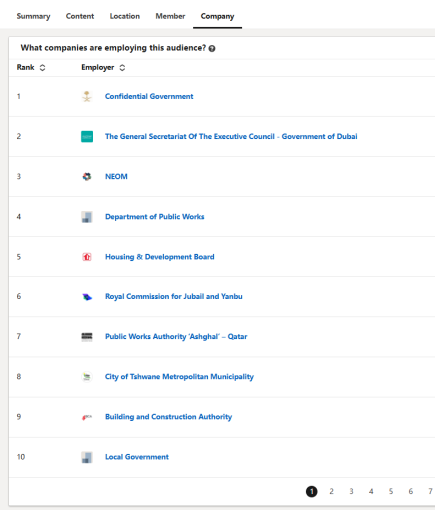Click 'What companies are employing this audience?' heading
Image resolution: width=435 pixels, height=510 pixels.
click(113, 48)
